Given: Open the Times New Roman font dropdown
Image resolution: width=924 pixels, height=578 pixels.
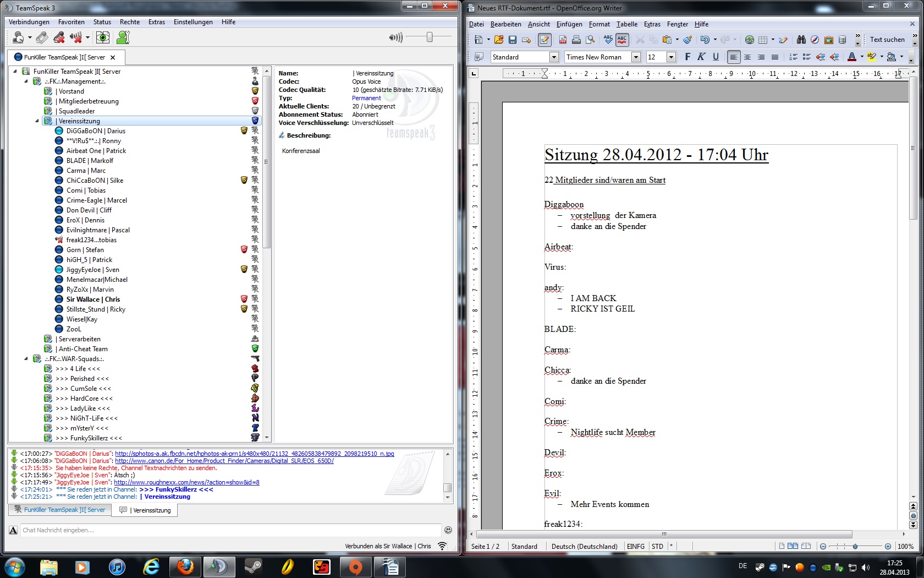Looking at the screenshot, I should pos(636,57).
